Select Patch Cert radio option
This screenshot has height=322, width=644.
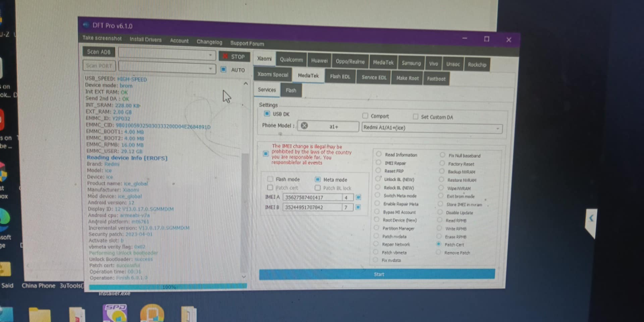[x=439, y=244]
